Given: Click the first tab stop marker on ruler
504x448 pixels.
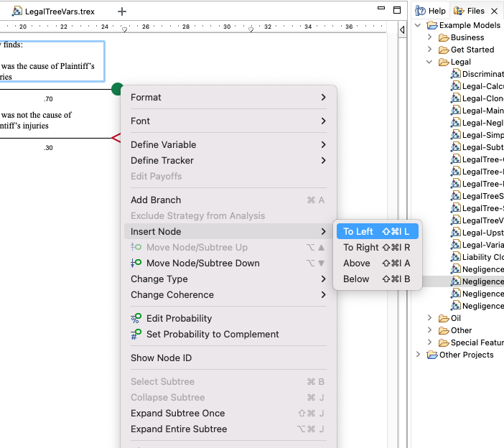Looking at the screenshot, I should point(124,29).
